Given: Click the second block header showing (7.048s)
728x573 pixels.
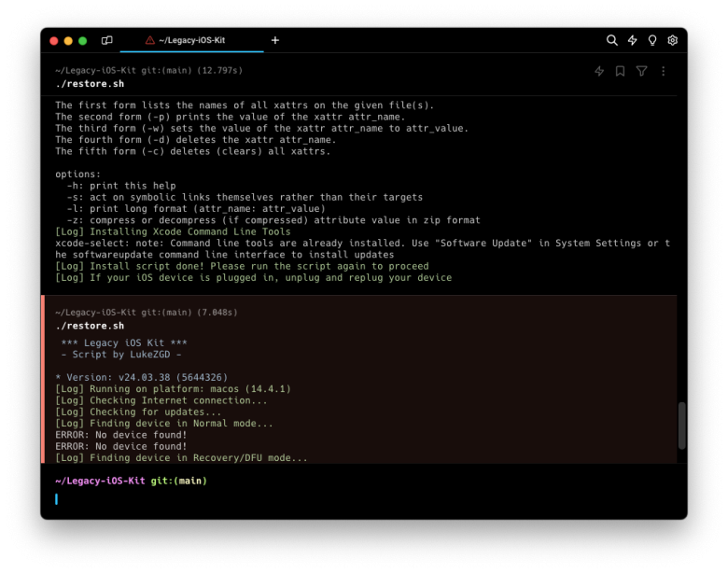Looking at the screenshot, I should pyautogui.click(x=147, y=313).
